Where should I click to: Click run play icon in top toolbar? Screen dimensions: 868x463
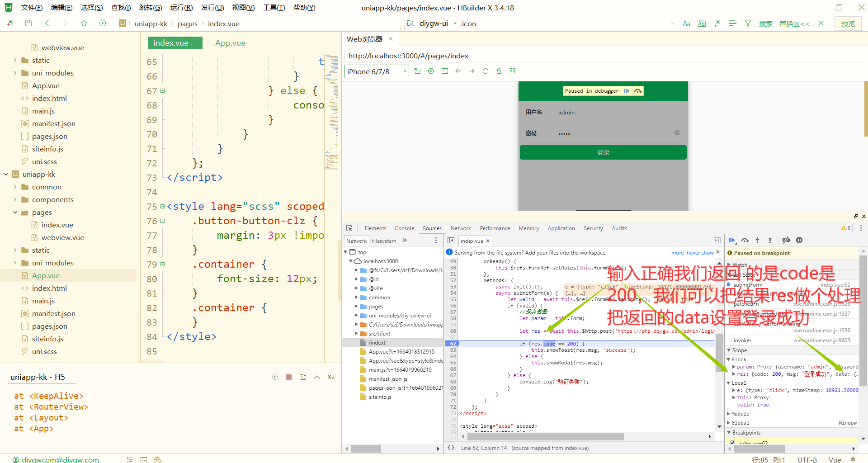(103, 23)
